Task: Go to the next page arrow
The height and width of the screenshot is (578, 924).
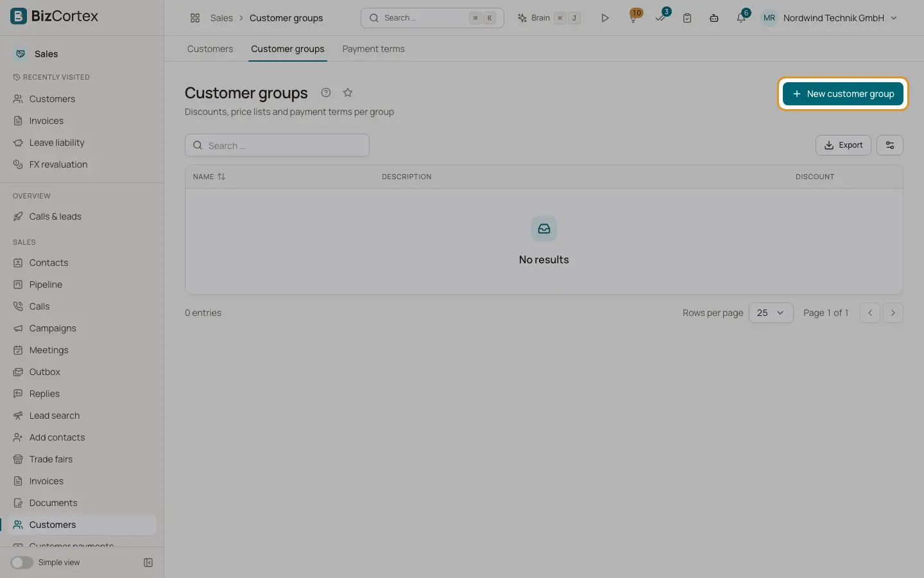Action: 893,313
